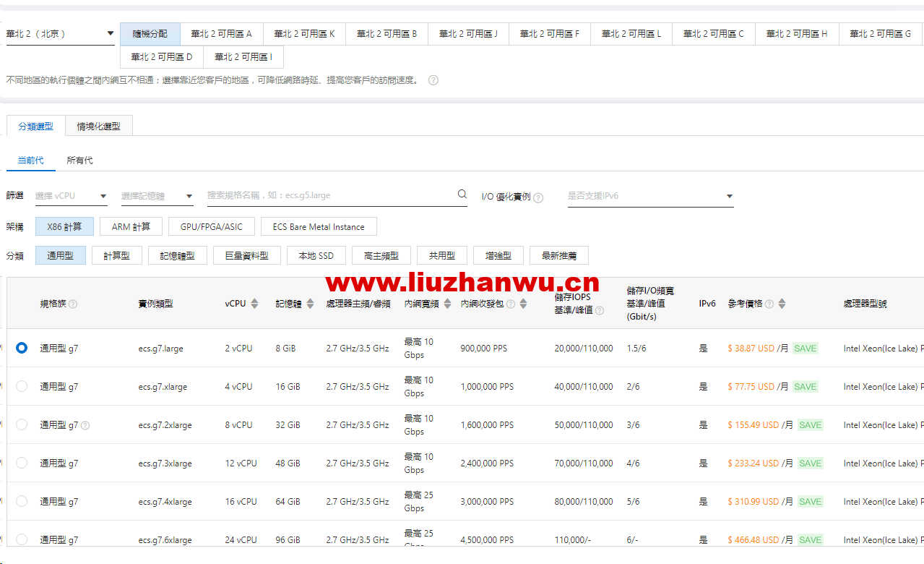This screenshot has height=564, width=924.
Task: Sort by 參考價格 column arrows
Action: [x=782, y=304]
